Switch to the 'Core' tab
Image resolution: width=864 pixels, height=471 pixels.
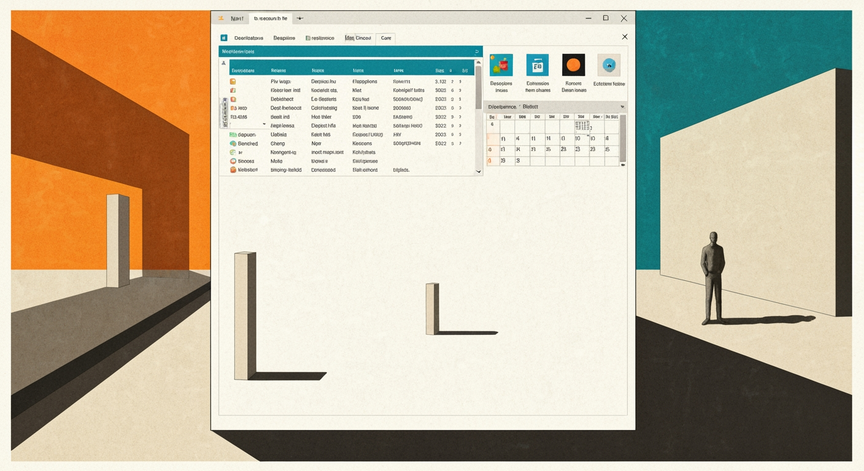(386, 38)
